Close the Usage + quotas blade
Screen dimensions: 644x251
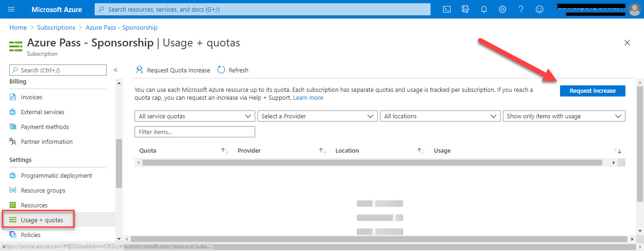click(627, 43)
